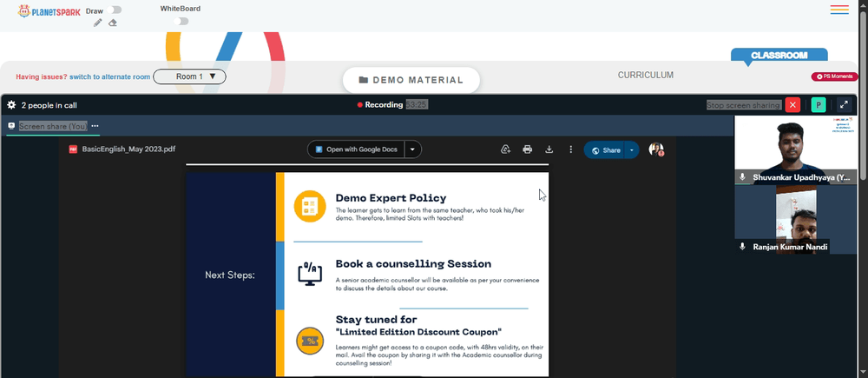Click the folder icon in Demo Material
Viewport: 868px width, 378px height.
pyautogui.click(x=363, y=80)
